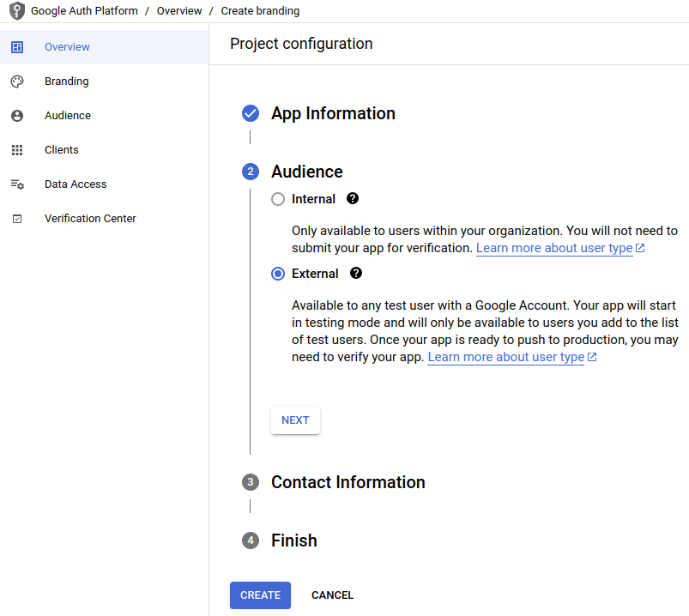
Task: Click the Branding palette icon
Action: tap(17, 82)
